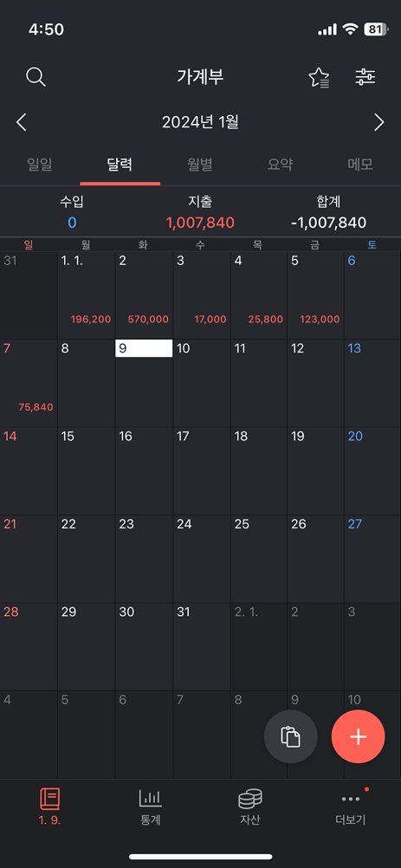Viewport: 401px width, 868px height.
Task: Switch to the 요약 tab
Action: tap(280, 165)
